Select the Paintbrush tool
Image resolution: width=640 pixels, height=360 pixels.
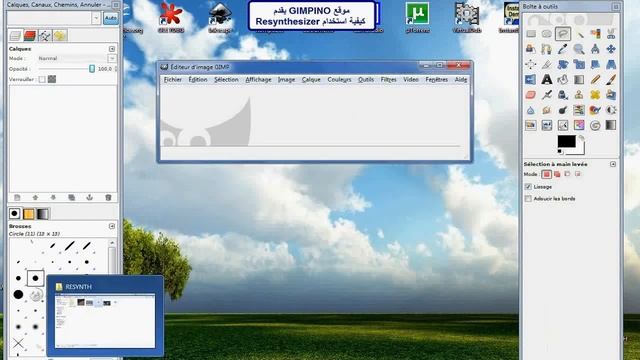click(611, 80)
